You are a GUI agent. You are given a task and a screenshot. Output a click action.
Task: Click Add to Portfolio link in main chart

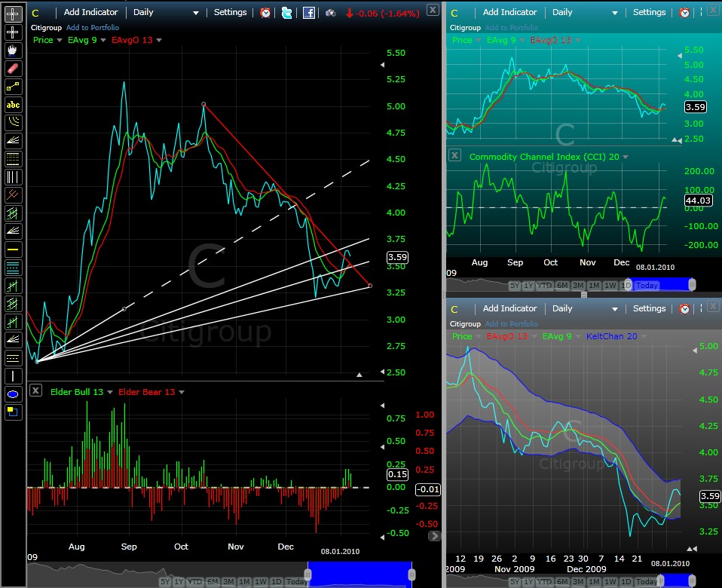point(93,28)
